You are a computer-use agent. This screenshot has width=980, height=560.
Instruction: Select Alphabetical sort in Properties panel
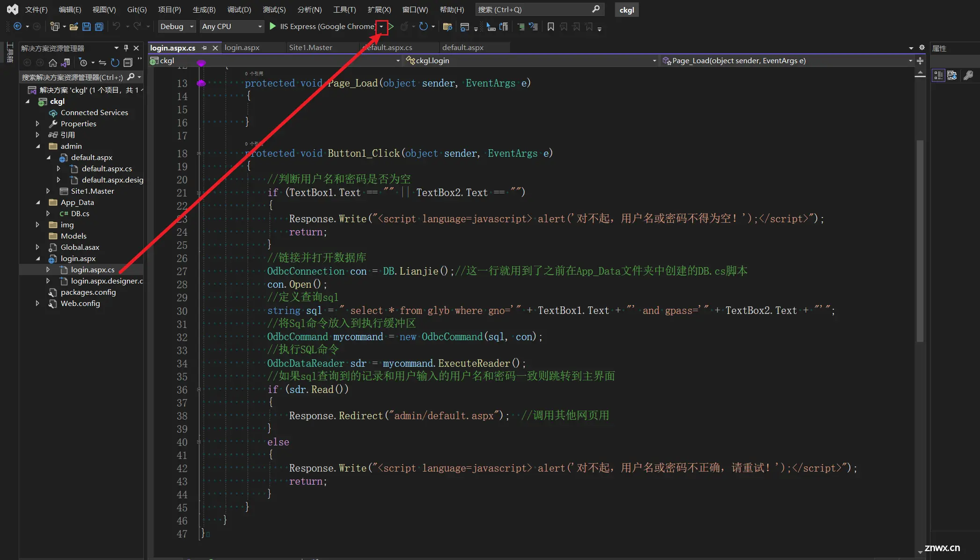point(952,75)
